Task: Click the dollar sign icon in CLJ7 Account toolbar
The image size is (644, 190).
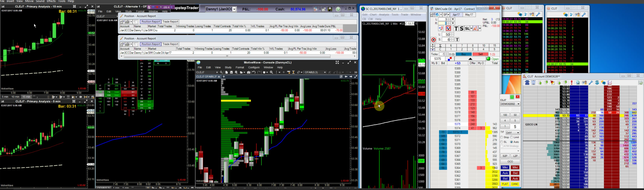Action: [x=597, y=83]
